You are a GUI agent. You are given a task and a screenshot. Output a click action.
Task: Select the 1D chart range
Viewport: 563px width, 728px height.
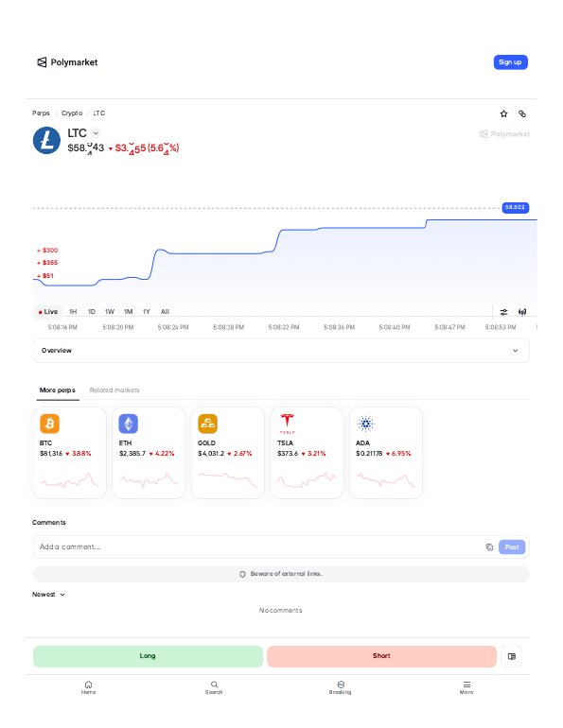pos(92,312)
